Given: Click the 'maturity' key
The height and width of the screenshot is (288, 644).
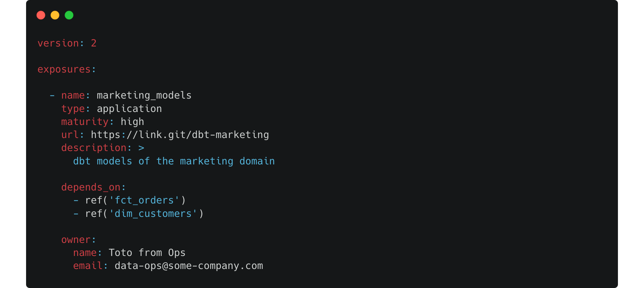Looking at the screenshot, I should point(85,122).
